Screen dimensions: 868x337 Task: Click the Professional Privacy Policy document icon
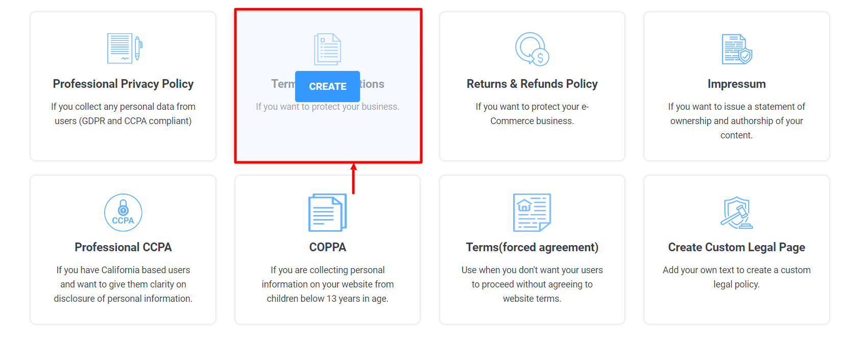coord(123,47)
